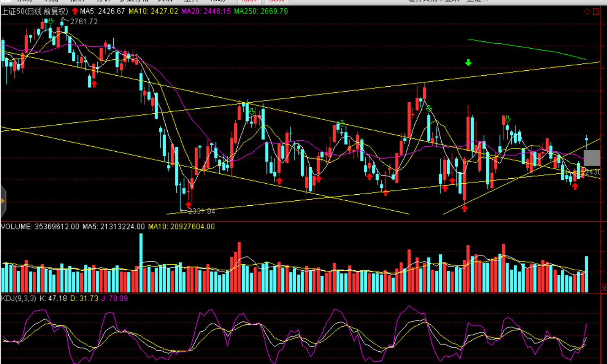
Task: Click the 上证50 chart title label
Action: click(34, 11)
